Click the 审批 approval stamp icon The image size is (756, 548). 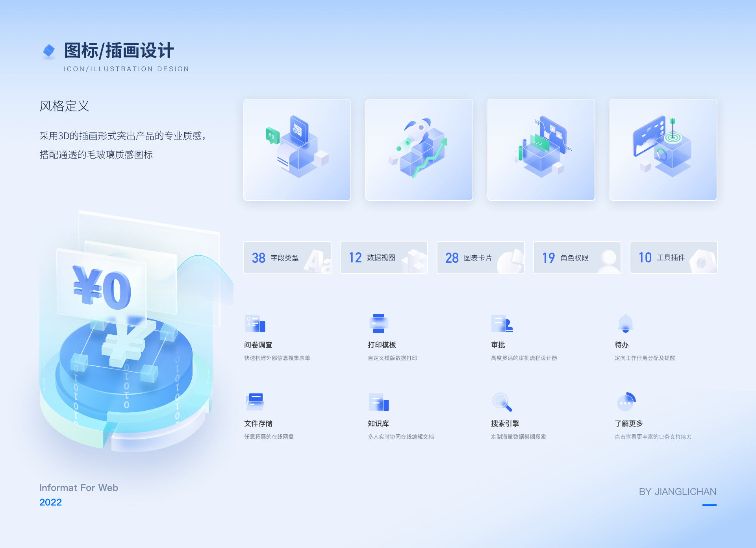(x=502, y=323)
